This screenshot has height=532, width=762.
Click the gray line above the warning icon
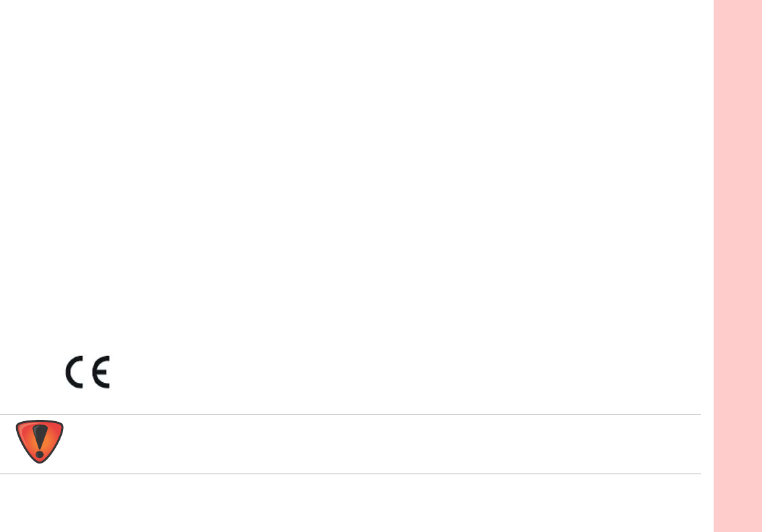pyautogui.click(x=350, y=415)
